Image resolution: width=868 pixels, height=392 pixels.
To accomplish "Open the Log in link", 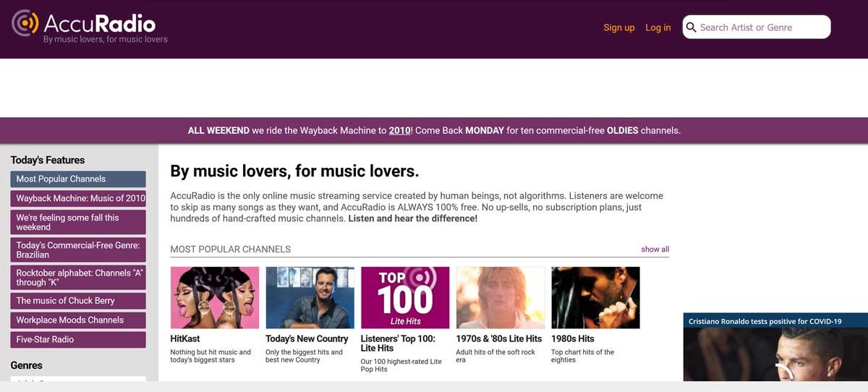I will pyautogui.click(x=658, y=27).
